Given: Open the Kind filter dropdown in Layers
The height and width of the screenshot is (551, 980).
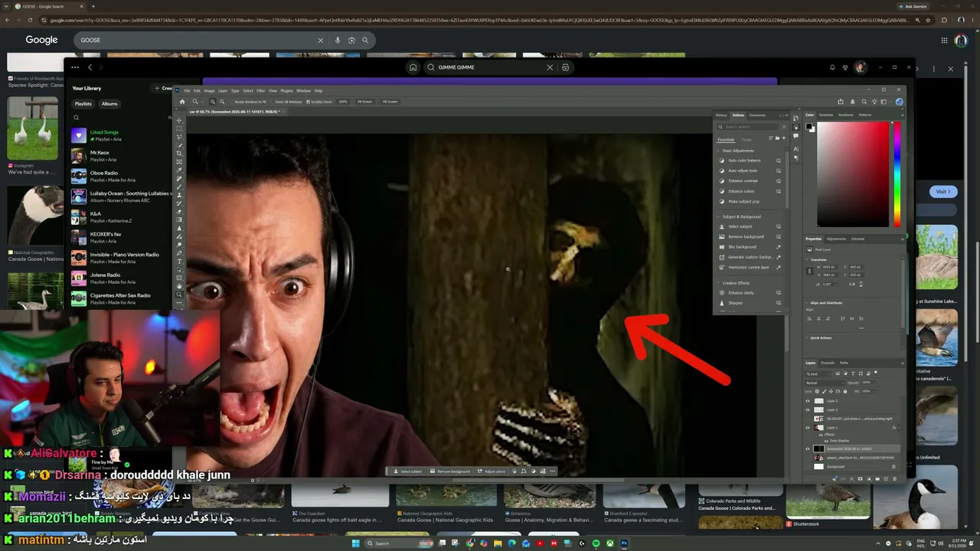Looking at the screenshot, I should [818, 373].
